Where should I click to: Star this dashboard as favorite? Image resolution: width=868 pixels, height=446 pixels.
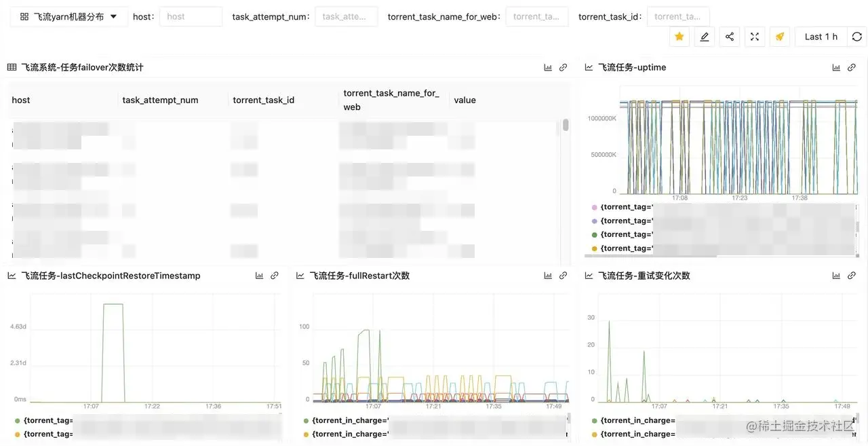(x=679, y=37)
